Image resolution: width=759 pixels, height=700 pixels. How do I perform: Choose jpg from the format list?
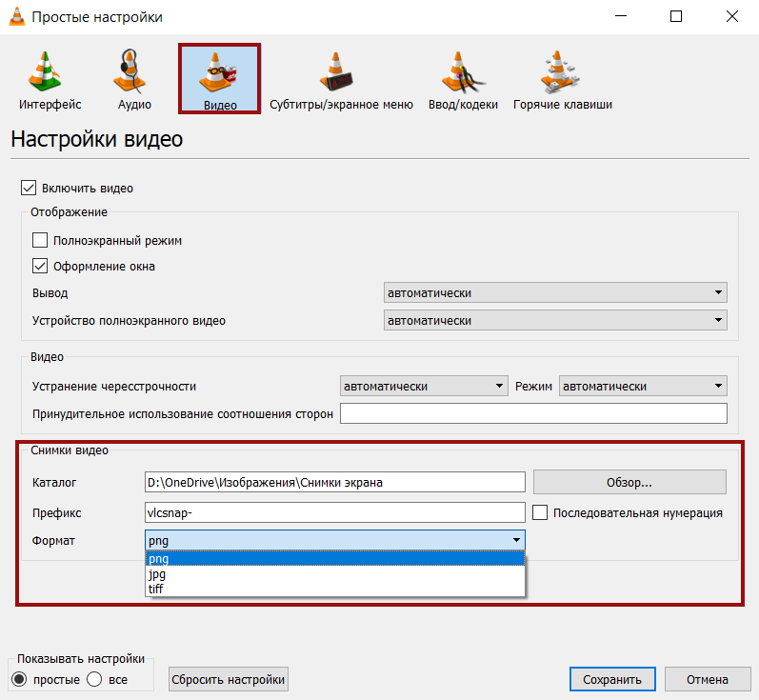click(x=335, y=574)
